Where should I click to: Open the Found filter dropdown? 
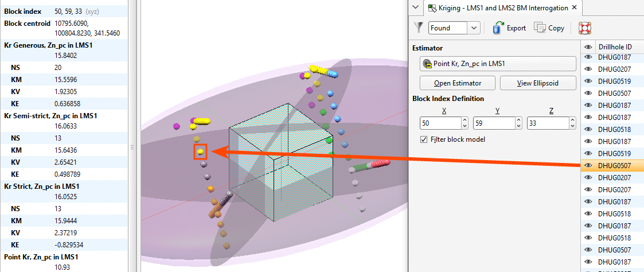coord(474,28)
